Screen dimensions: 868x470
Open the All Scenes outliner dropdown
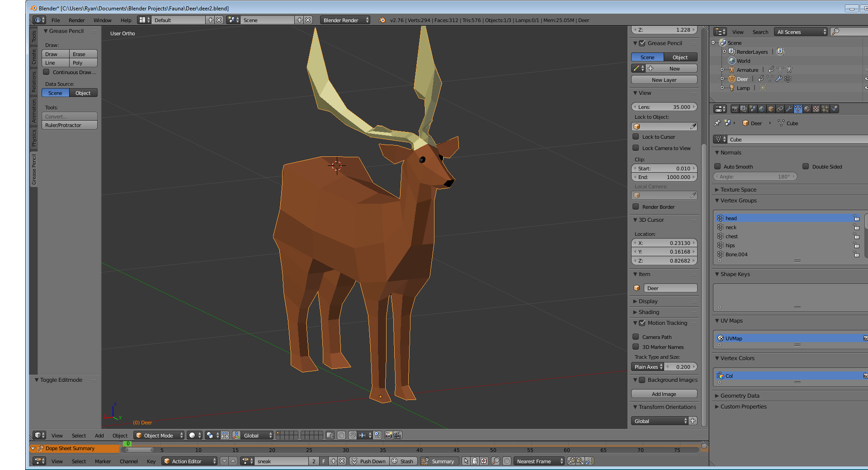(801, 32)
